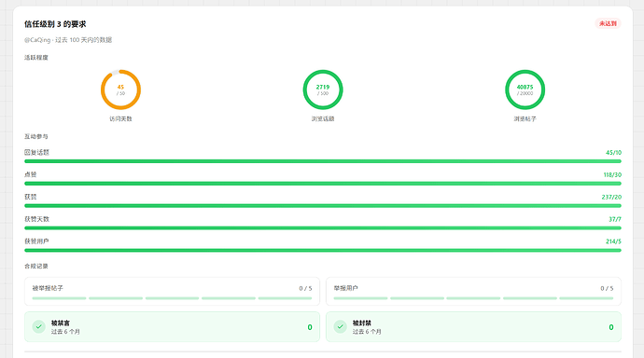The height and width of the screenshot is (358, 644).
Task: Click the 点赞 label
Action: [x=31, y=174]
